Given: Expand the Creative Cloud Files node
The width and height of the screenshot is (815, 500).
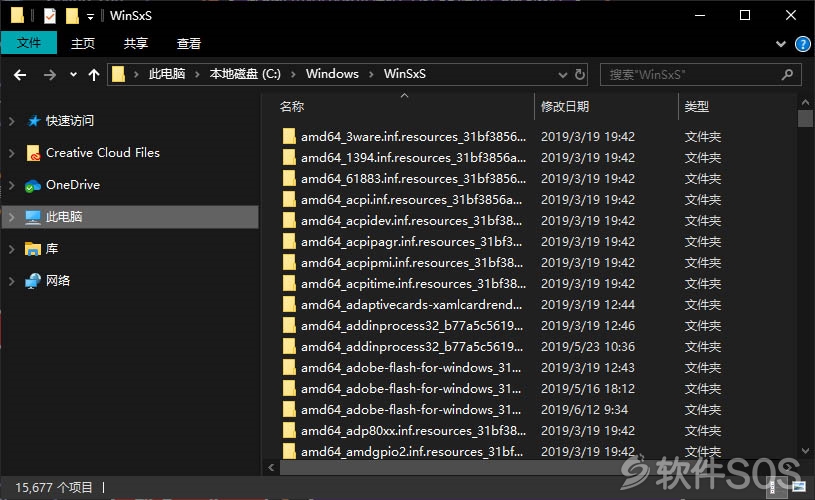Looking at the screenshot, I should click(11, 153).
